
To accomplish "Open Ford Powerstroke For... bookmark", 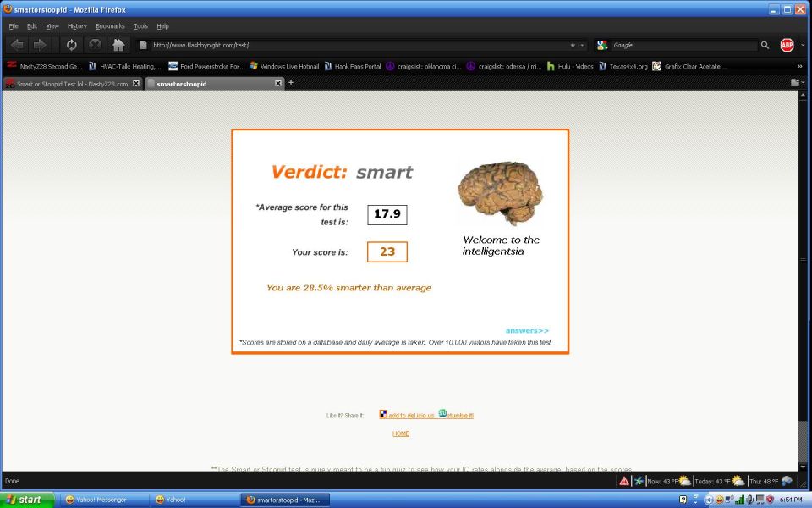I will coord(206,66).
